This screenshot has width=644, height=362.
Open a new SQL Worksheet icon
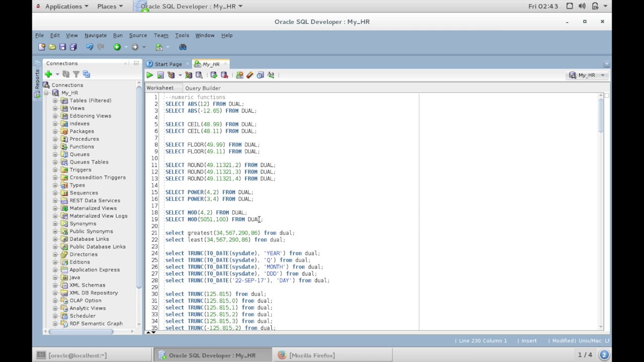[159, 47]
